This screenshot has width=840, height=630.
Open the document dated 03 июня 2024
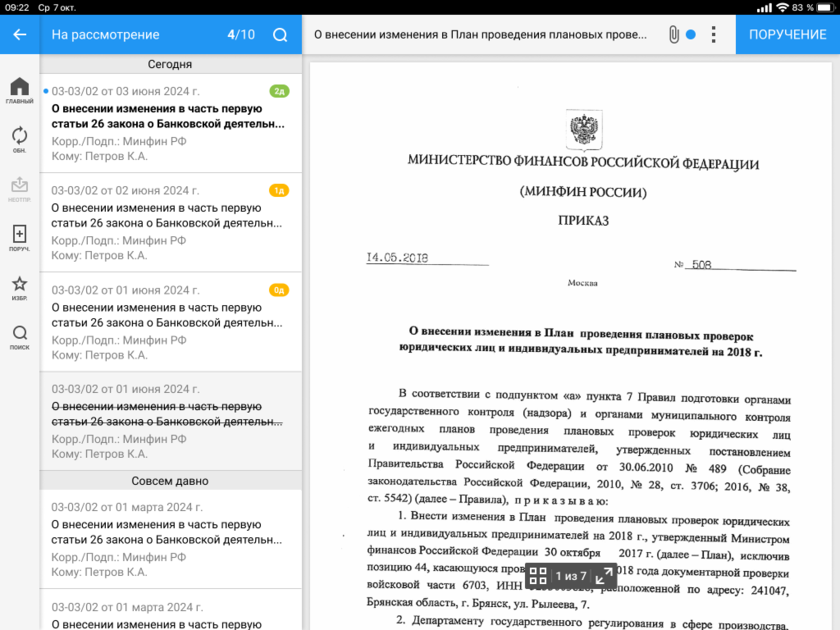(x=170, y=123)
